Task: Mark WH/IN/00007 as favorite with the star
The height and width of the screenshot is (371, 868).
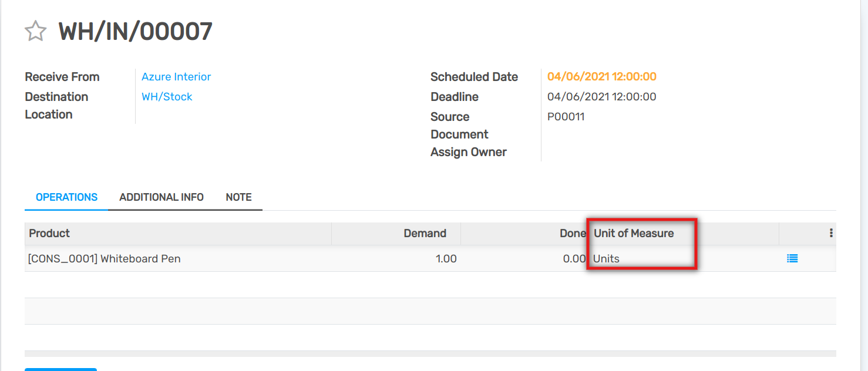Action: [x=35, y=31]
